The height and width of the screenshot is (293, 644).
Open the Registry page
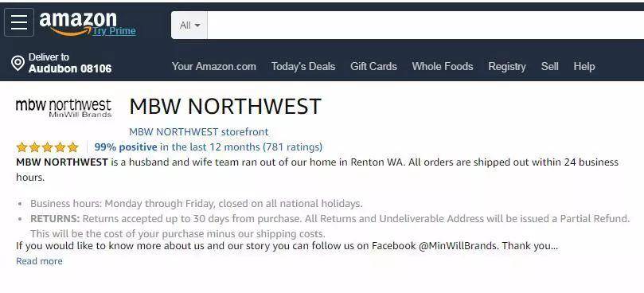(507, 67)
